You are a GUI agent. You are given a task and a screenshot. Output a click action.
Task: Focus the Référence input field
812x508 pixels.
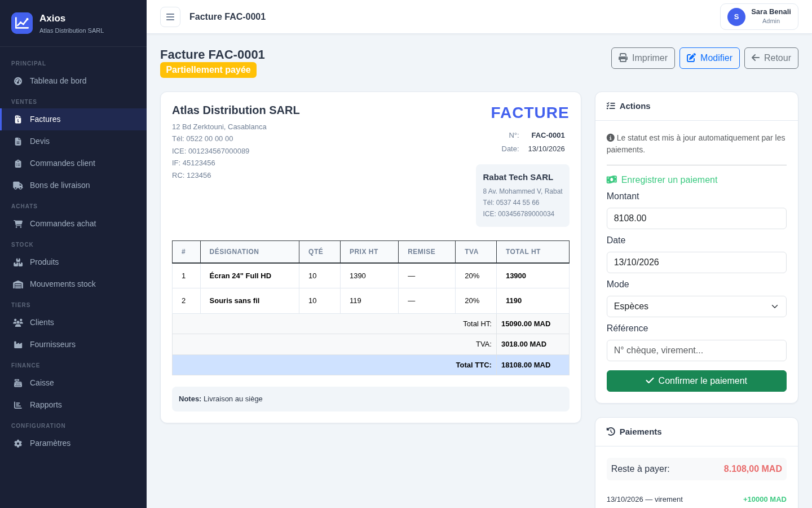tap(696, 351)
